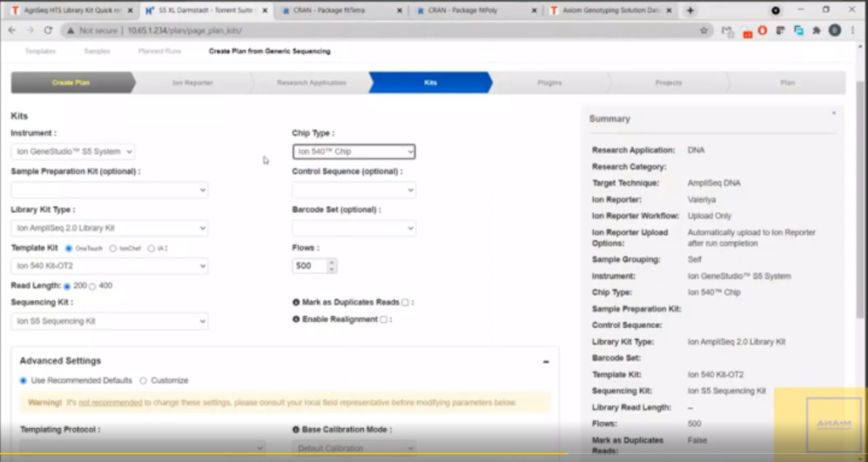Switch to the CRAN Package fitPoly tab
This screenshot has width=868, height=462.
(476, 10)
